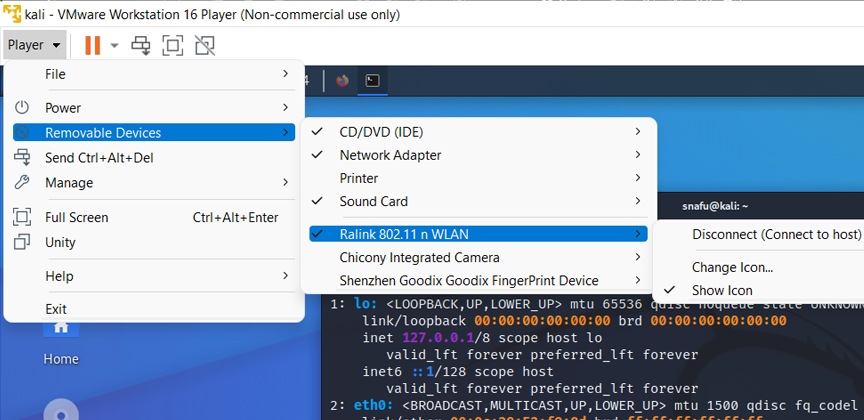Select Removable Devices menu entry
Screen dimensions: 864x420
tap(154, 133)
